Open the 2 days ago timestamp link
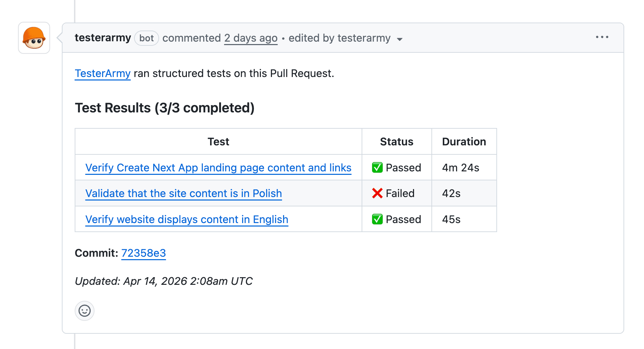The width and height of the screenshot is (644, 349). pyautogui.click(x=250, y=38)
